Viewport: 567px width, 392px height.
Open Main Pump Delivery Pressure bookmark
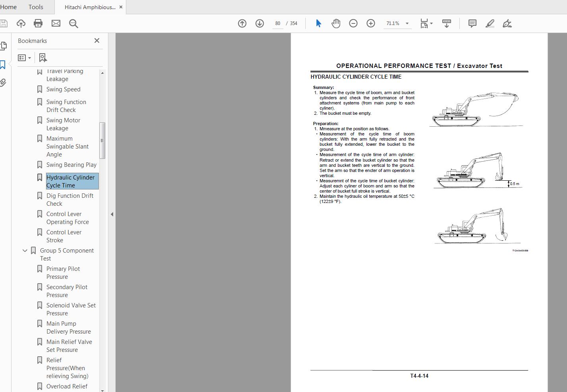[x=69, y=328]
